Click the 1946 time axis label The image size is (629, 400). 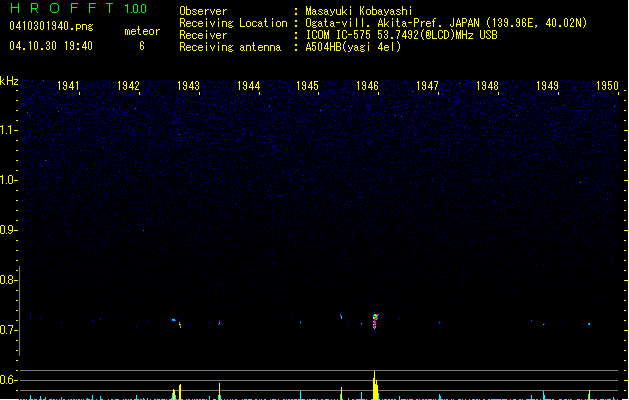pos(367,86)
